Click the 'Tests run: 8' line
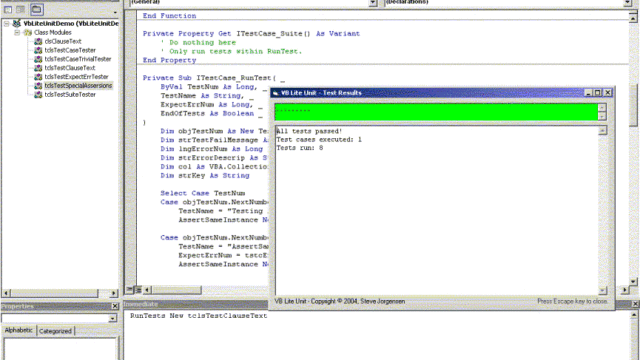This screenshot has height=360, width=640. pos(300,148)
